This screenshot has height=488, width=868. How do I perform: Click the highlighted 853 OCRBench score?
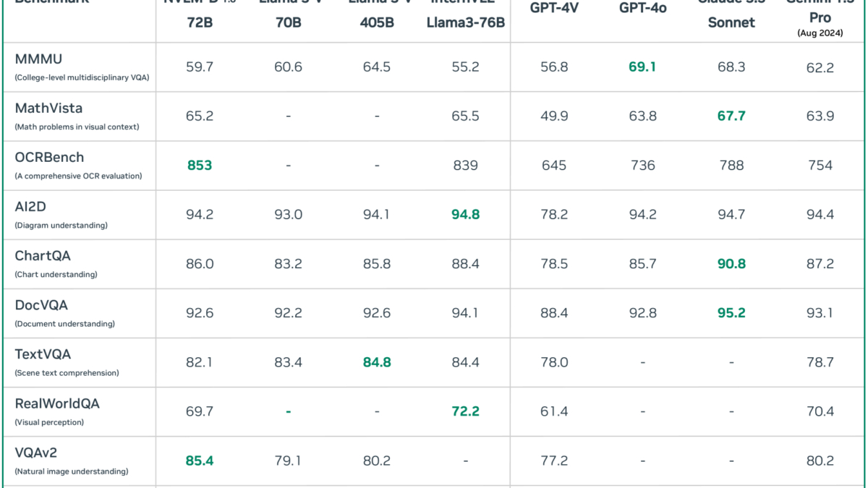tap(200, 166)
